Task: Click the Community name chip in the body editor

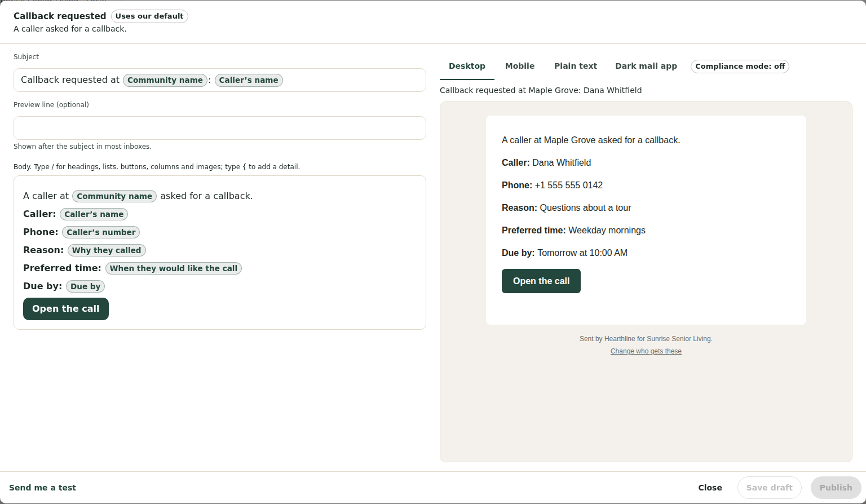Action: (x=114, y=196)
